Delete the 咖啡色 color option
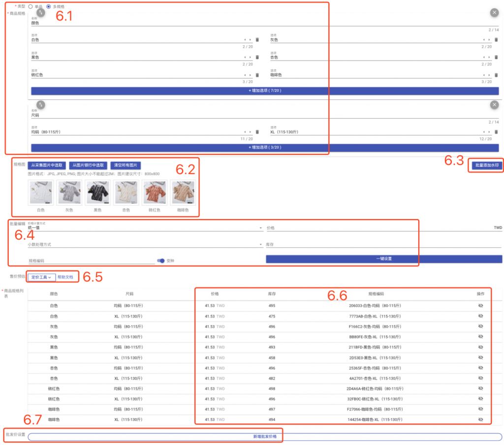The image size is (504, 445). click(x=496, y=75)
